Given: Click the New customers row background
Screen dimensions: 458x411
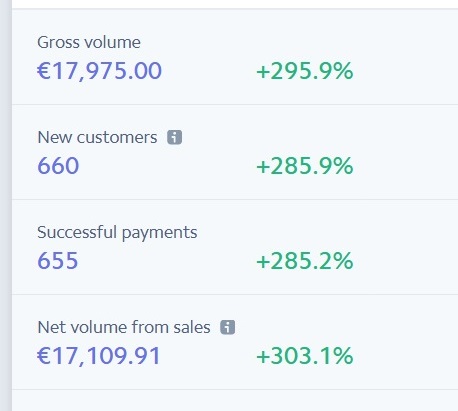Looking at the screenshot, I should [x=235, y=152].
